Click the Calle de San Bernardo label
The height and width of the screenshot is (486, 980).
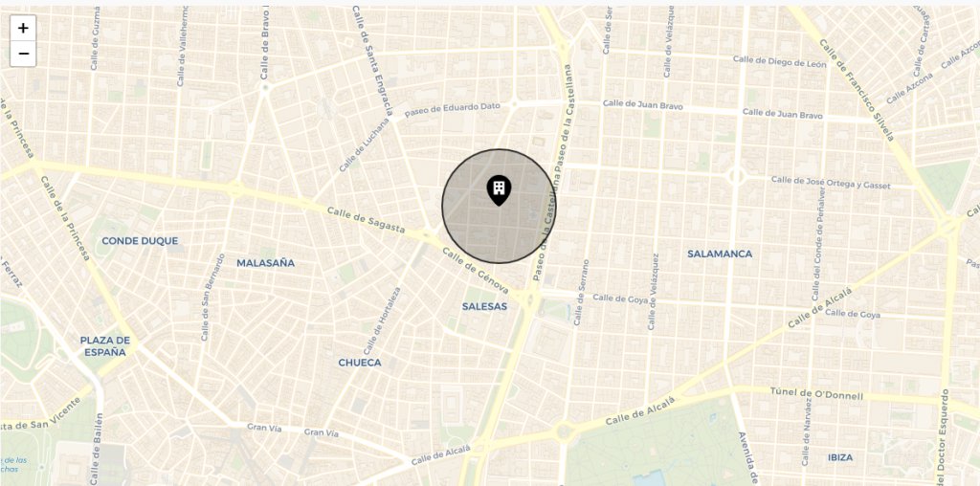[x=212, y=297]
